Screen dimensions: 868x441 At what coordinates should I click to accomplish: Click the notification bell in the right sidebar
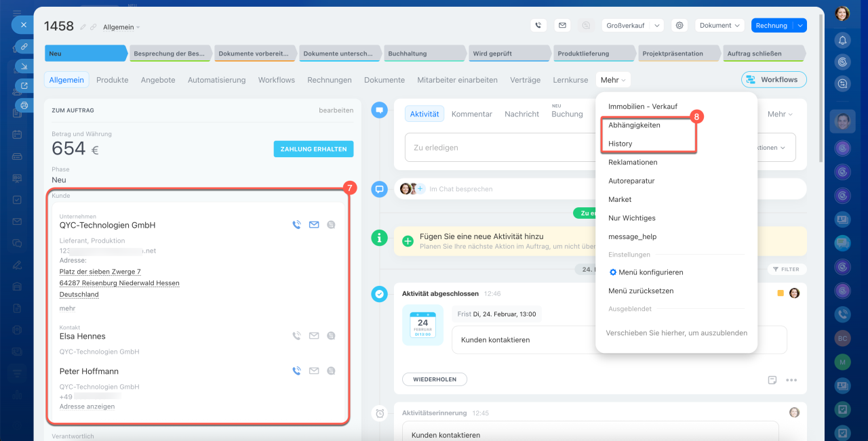click(x=842, y=40)
